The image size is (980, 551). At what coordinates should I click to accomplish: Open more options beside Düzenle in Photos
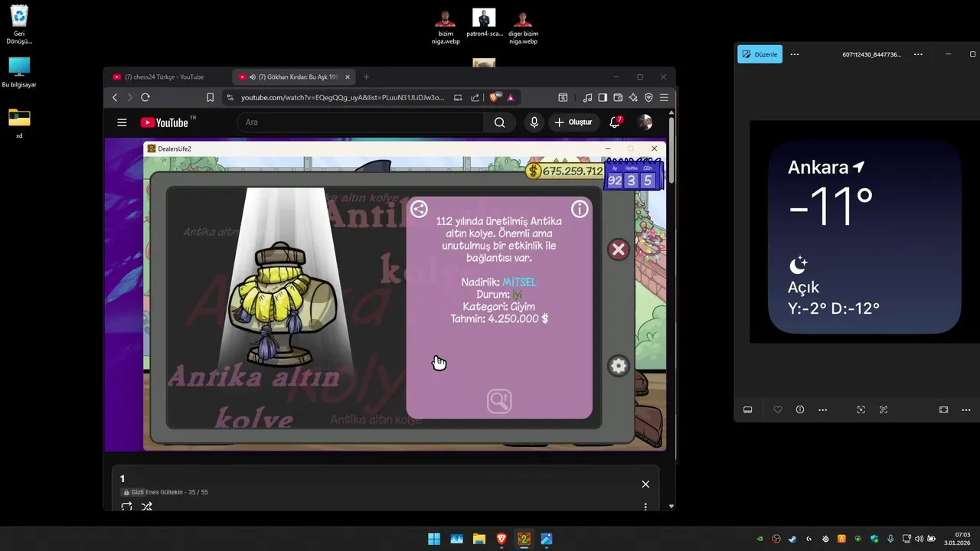(x=795, y=54)
